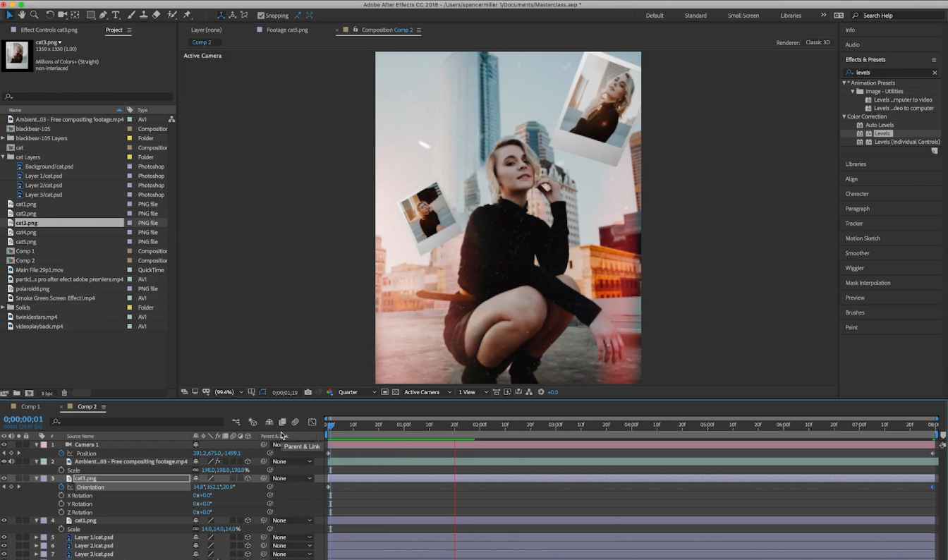Select the Zoom magnifier tool
948x560 pixels.
click(x=34, y=15)
